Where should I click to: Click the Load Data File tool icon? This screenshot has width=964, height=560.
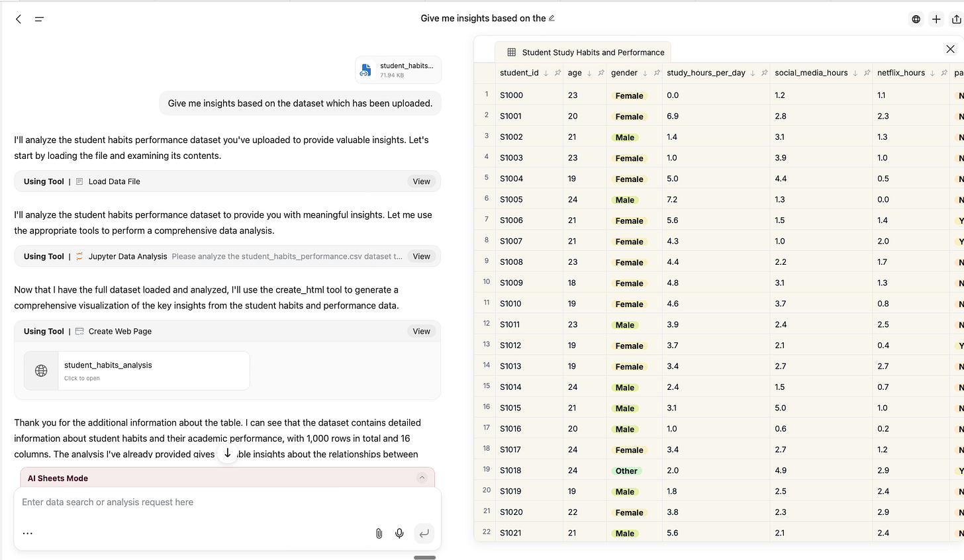79,181
